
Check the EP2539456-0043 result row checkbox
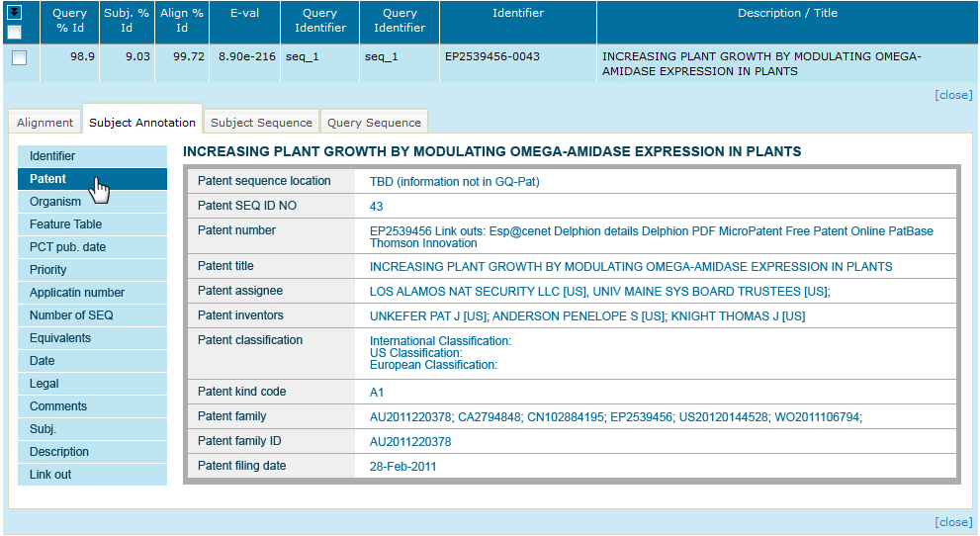(x=20, y=58)
